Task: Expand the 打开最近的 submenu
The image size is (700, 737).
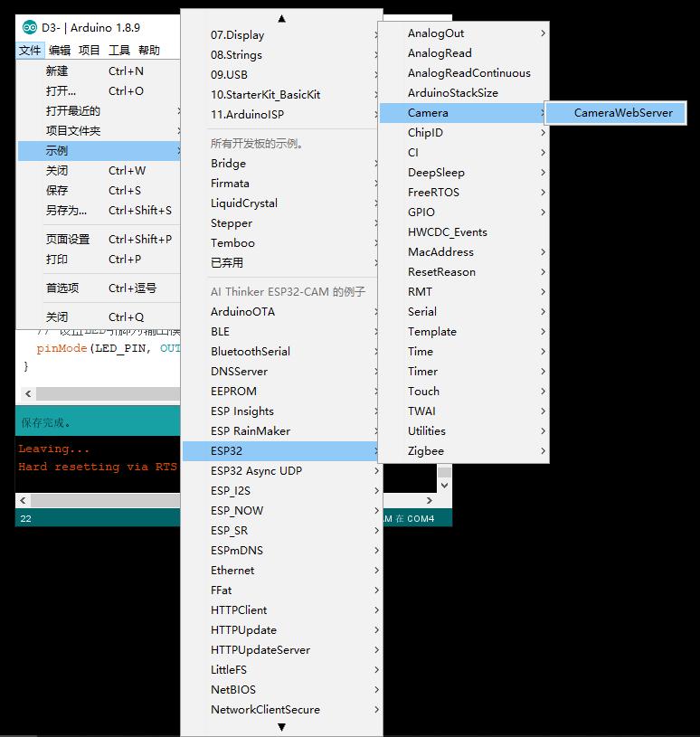Action: pos(99,111)
